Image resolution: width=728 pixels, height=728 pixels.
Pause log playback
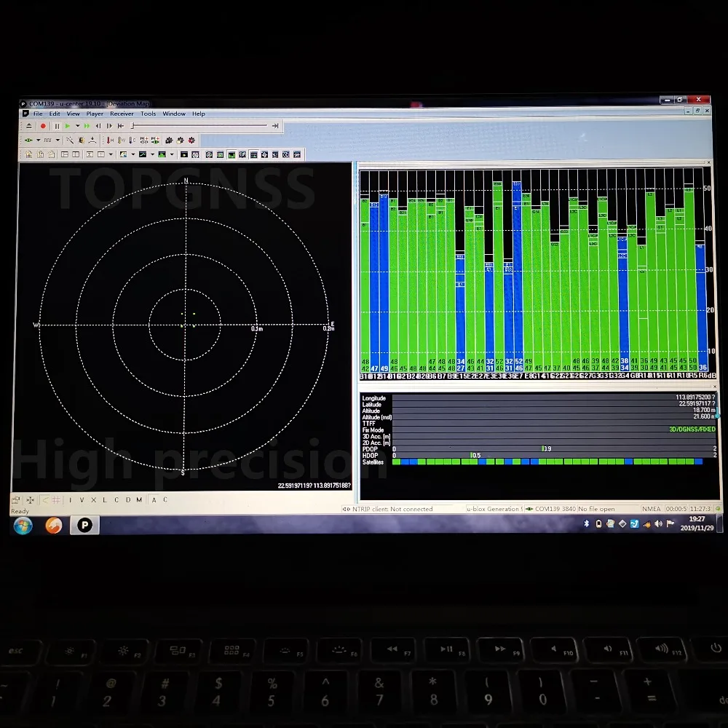click(57, 126)
